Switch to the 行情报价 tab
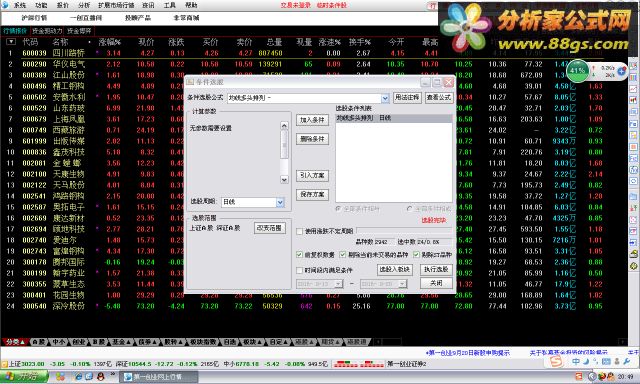This screenshot has width=640, height=384. 15,31
